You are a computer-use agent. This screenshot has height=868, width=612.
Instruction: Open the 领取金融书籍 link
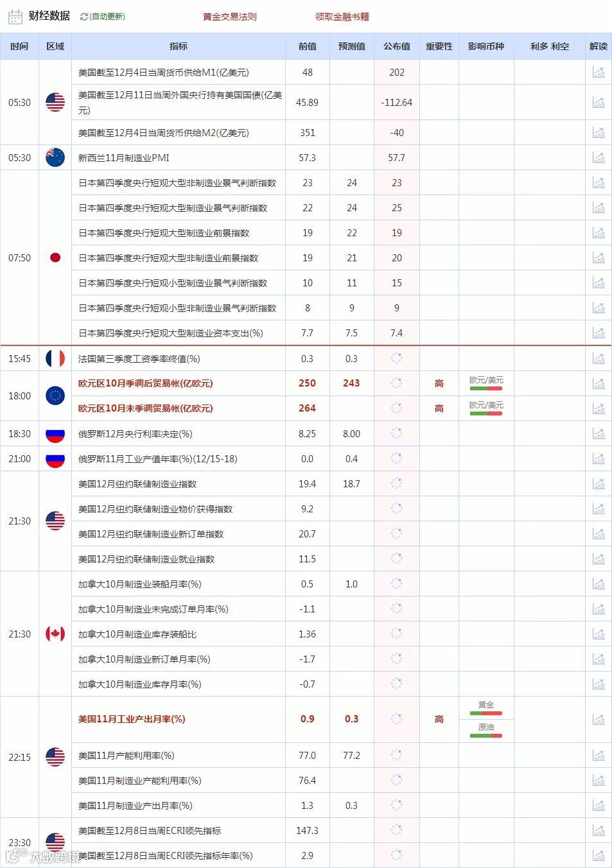point(342,17)
